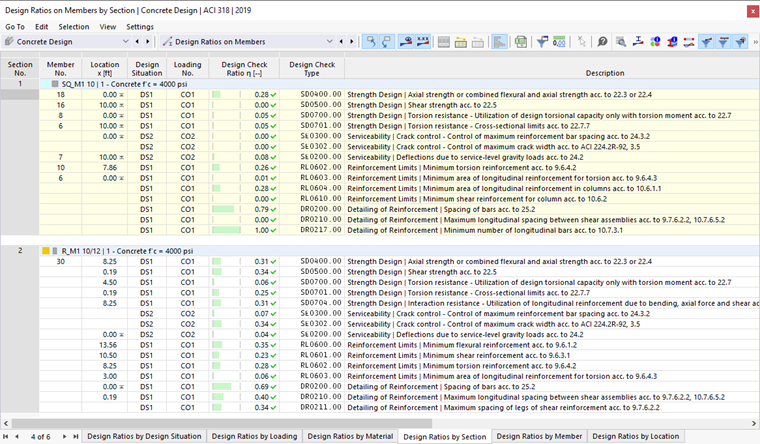Click the red I-beam section icon
The width and height of the screenshot is (760, 444).
coord(638,42)
